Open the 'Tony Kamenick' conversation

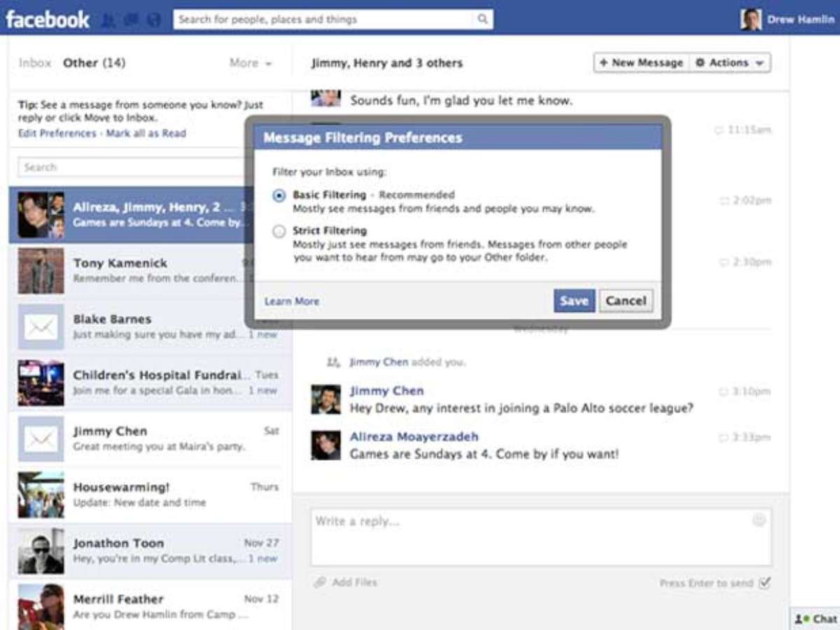pos(150,271)
